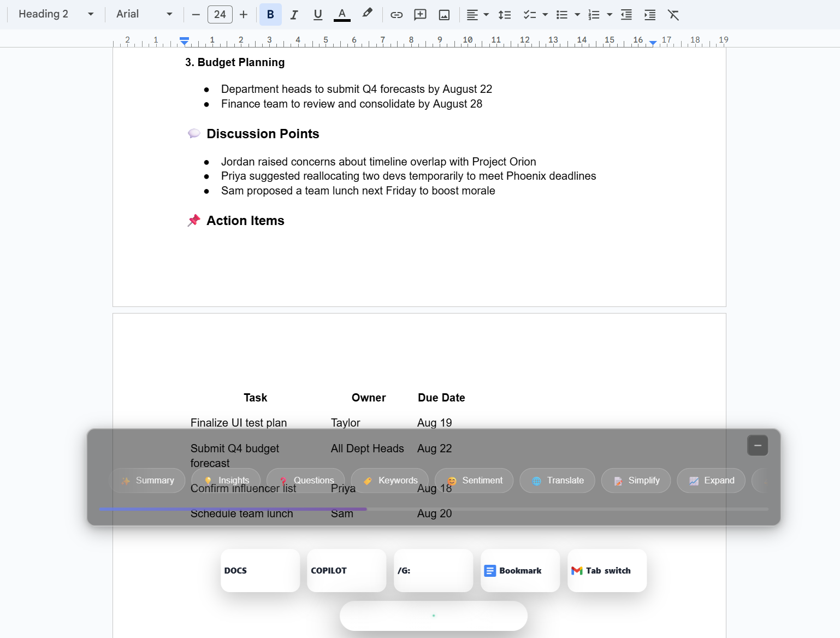Insert a numbered list
The width and height of the screenshot is (840, 638).
pyautogui.click(x=594, y=15)
